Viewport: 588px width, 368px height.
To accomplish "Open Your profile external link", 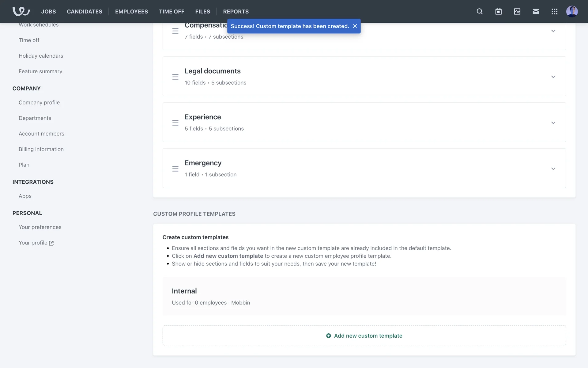I will pyautogui.click(x=36, y=243).
